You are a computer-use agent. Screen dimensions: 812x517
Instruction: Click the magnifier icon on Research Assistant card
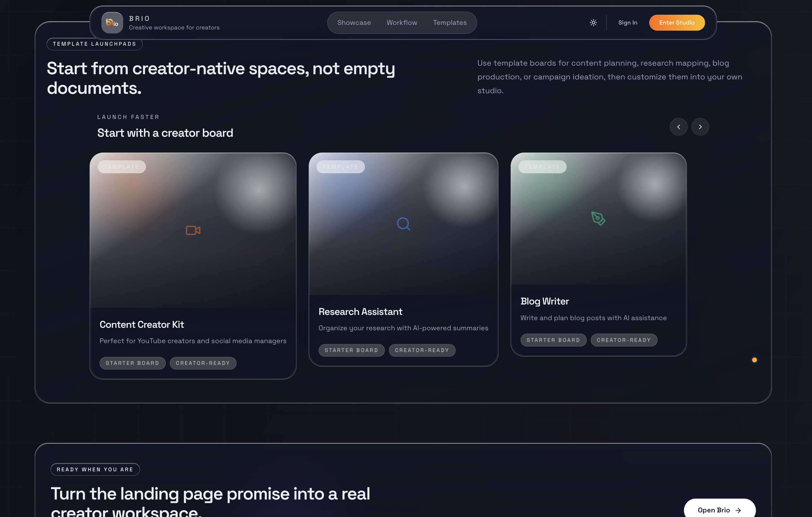tap(403, 224)
